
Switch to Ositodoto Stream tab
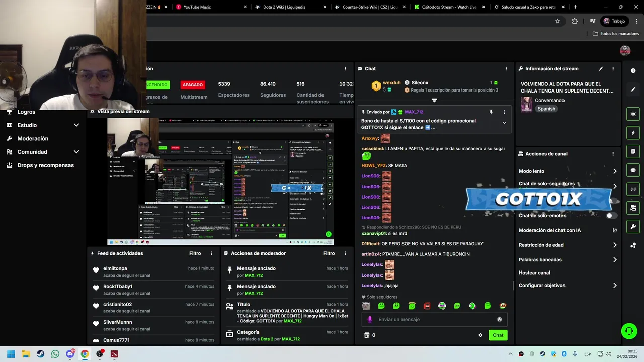coord(450,7)
